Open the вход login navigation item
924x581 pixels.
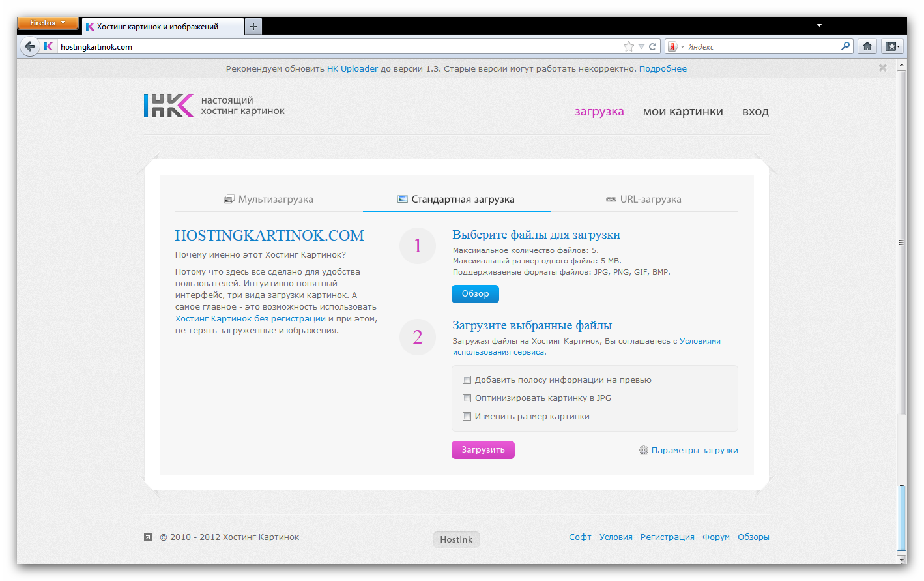click(755, 112)
